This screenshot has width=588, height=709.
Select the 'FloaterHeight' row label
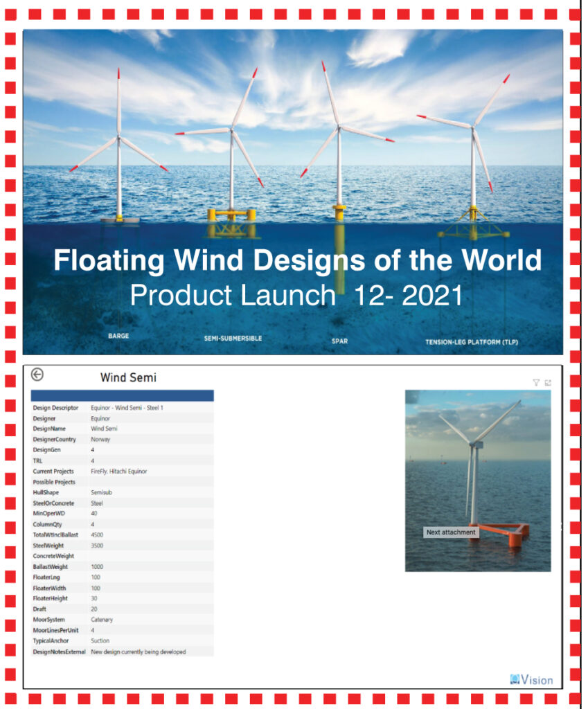click(x=50, y=599)
